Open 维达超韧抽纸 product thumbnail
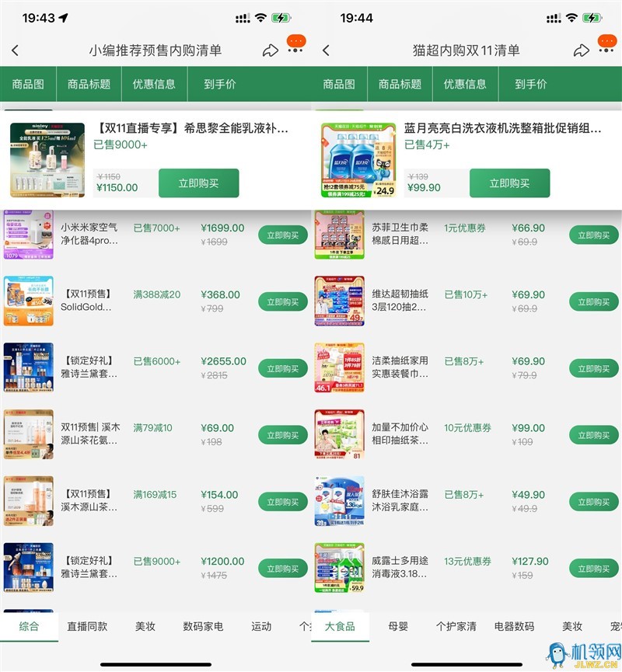Screen dimensions: 622x672 pyautogui.click(x=339, y=301)
